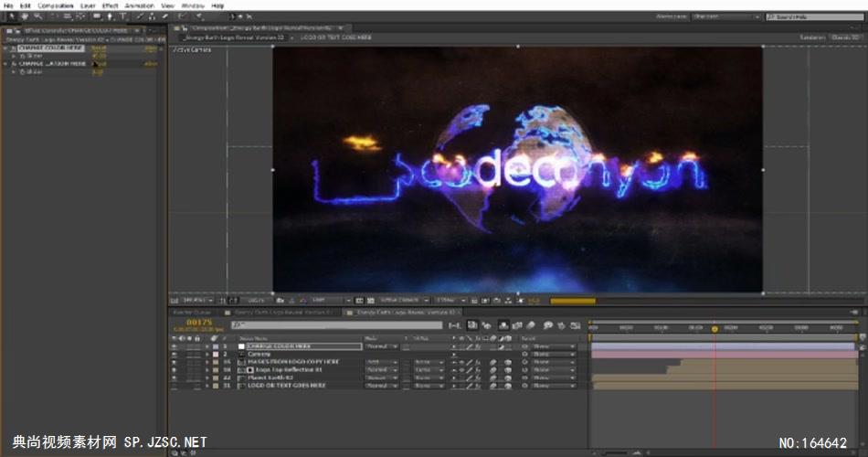
Task: Open blending mode dropdown for CHANGE COLOR HERE
Action: (382, 347)
